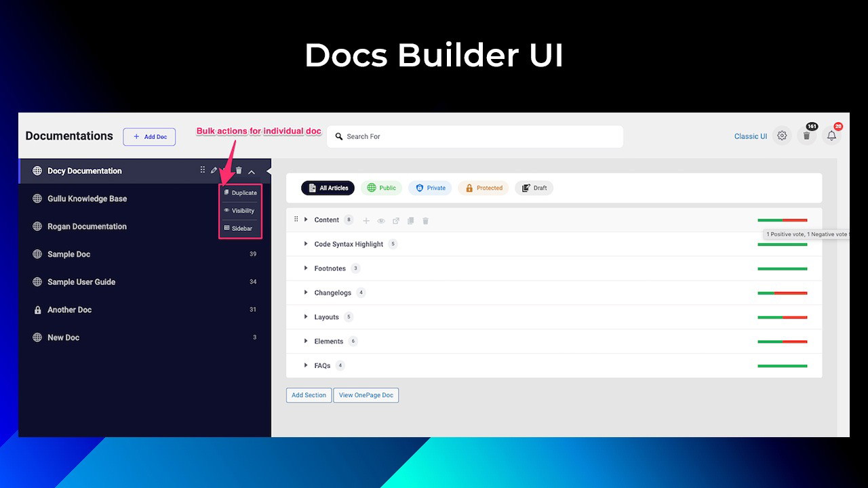
Task: Filter articles by Private
Action: (430, 188)
